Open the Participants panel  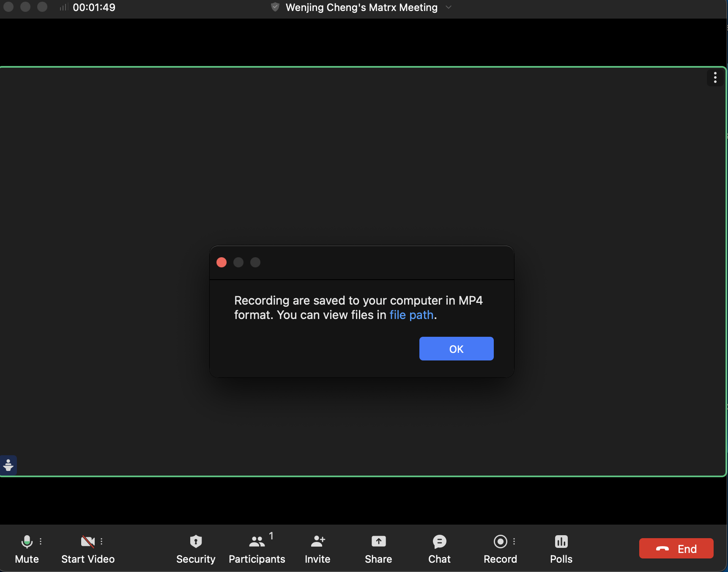click(x=257, y=542)
